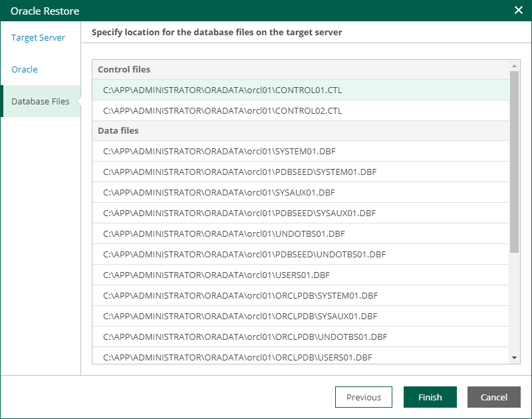Select the Database Files step
The width and height of the screenshot is (532, 419).
coord(41,101)
